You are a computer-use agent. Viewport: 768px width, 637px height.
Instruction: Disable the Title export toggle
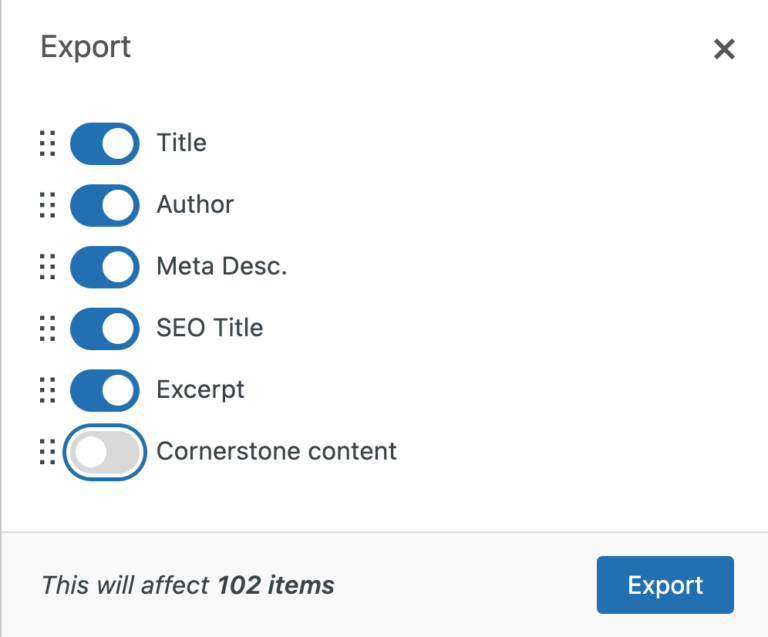pos(104,144)
